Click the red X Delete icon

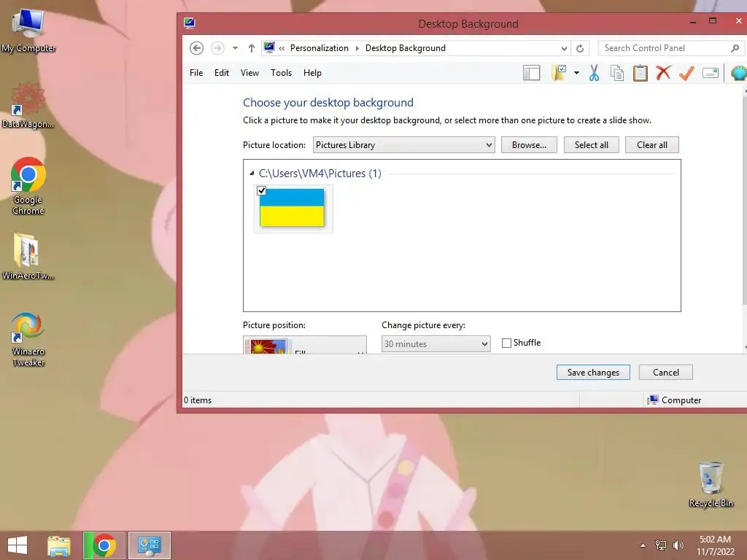point(663,73)
